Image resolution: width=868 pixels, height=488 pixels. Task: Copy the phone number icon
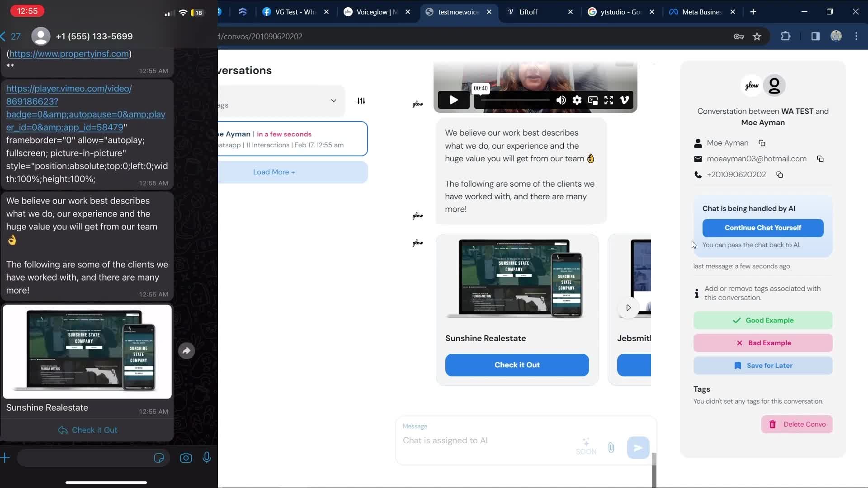779,174
